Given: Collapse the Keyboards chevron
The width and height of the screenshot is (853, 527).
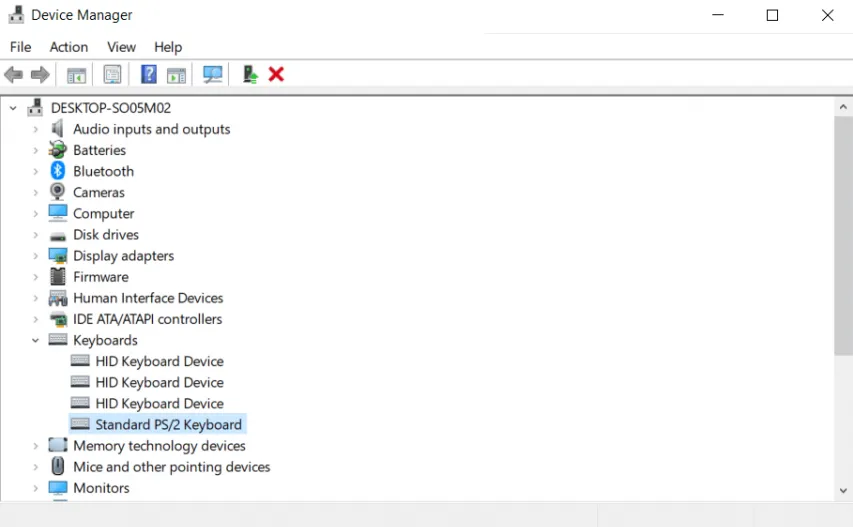Looking at the screenshot, I should coord(35,340).
